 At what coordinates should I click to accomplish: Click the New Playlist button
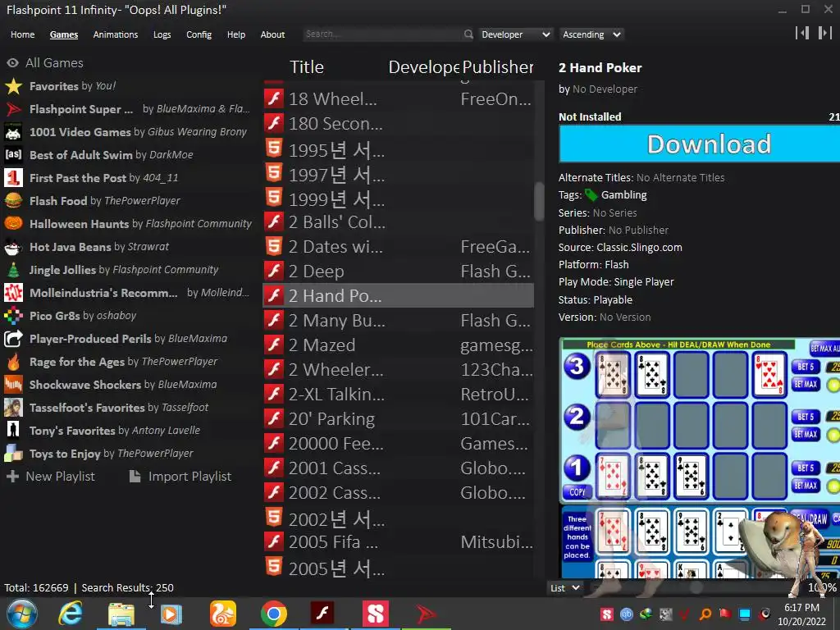[x=50, y=477]
